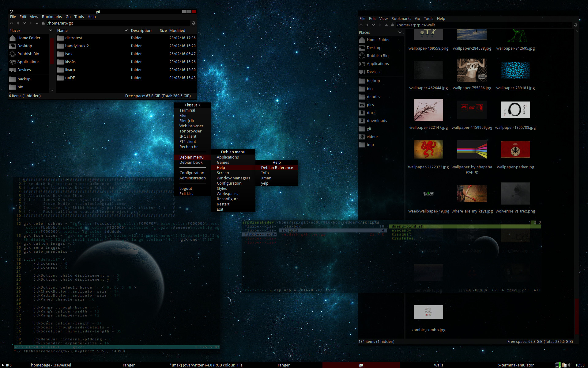Screen dimensions: 588x368
Task: Select zombie_combo.jpg thumbnail
Action: (x=428, y=312)
